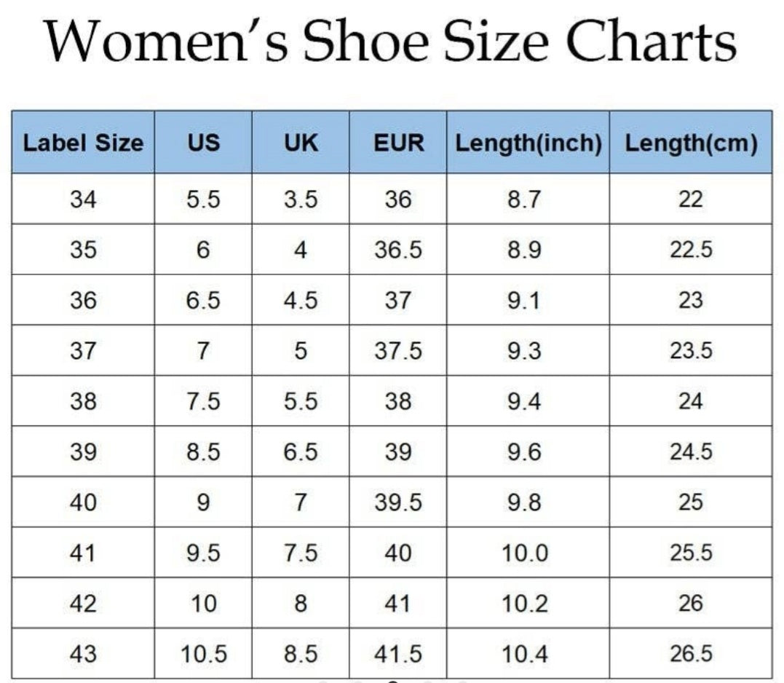This screenshot has height=683, width=784.
Task: Click the "Length(cm)" column header
Action: [691, 143]
